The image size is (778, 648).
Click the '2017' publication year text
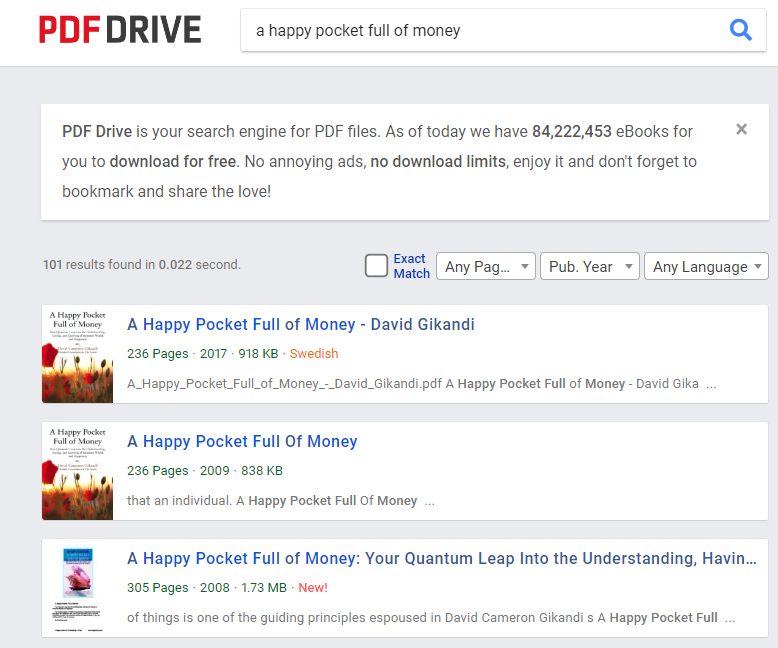coord(213,354)
